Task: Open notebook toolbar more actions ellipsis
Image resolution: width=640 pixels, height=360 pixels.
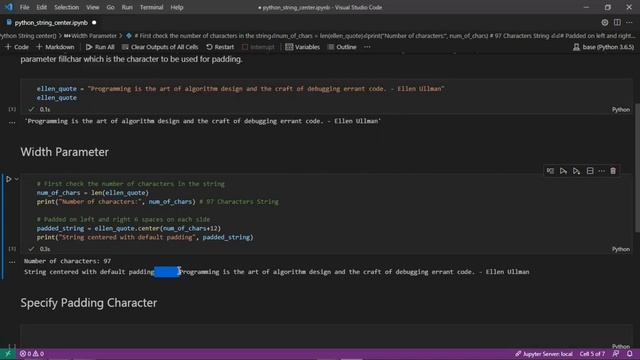Action: (x=367, y=47)
